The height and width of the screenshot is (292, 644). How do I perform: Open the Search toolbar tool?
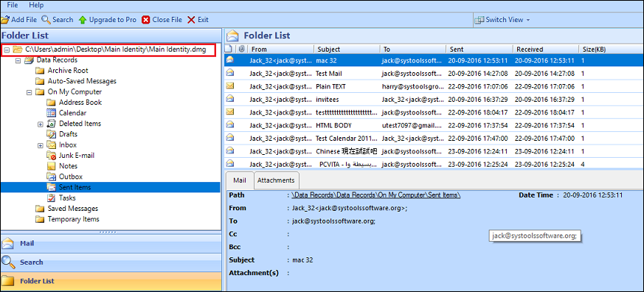point(58,20)
